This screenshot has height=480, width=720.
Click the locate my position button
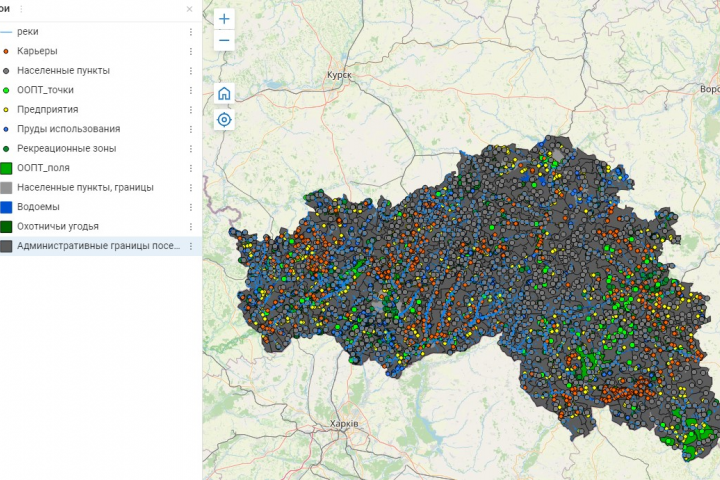(x=224, y=120)
